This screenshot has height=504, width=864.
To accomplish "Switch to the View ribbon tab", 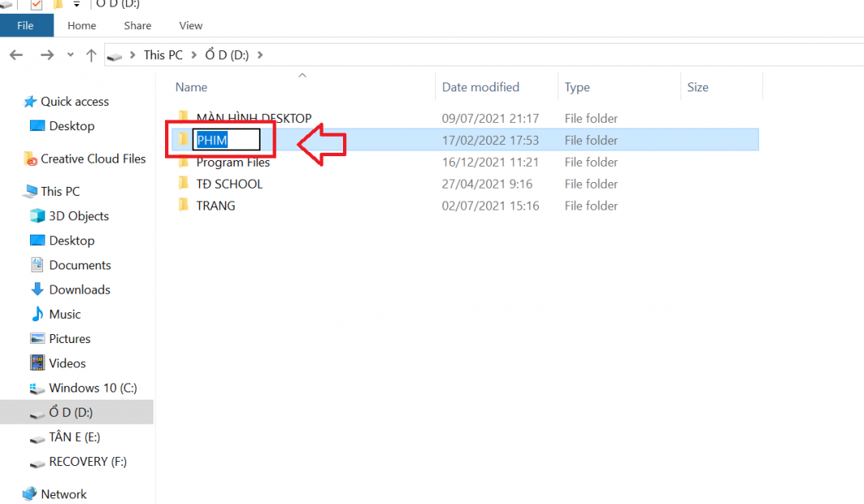I will [x=191, y=25].
